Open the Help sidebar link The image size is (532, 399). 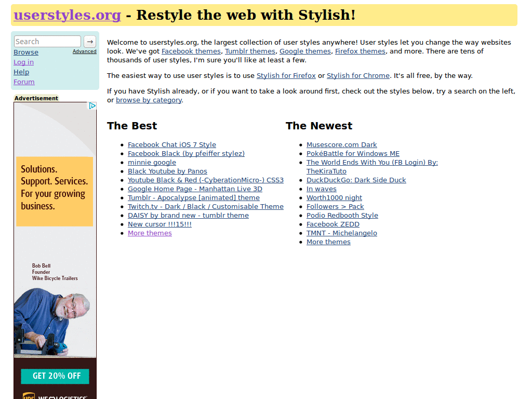tap(21, 72)
